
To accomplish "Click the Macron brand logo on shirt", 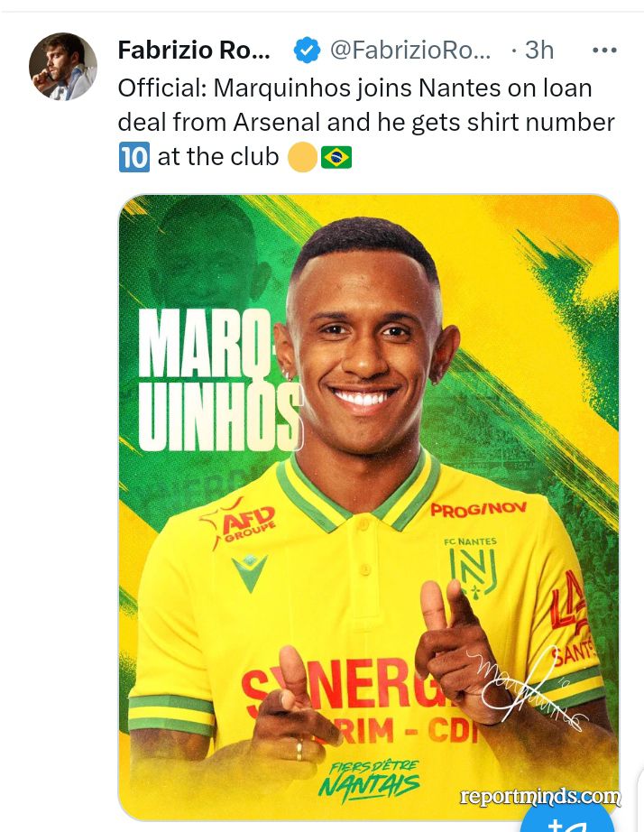I will (250, 572).
